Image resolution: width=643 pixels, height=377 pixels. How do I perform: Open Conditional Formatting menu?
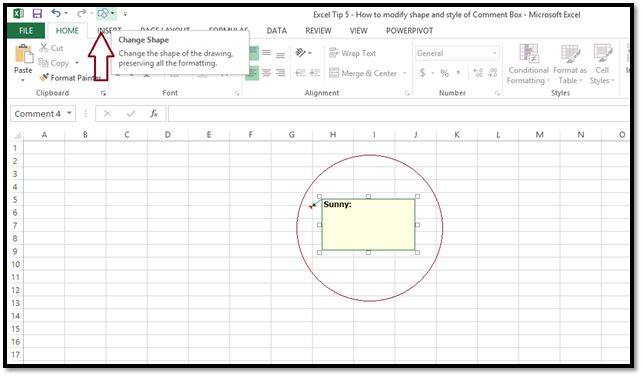(x=528, y=64)
